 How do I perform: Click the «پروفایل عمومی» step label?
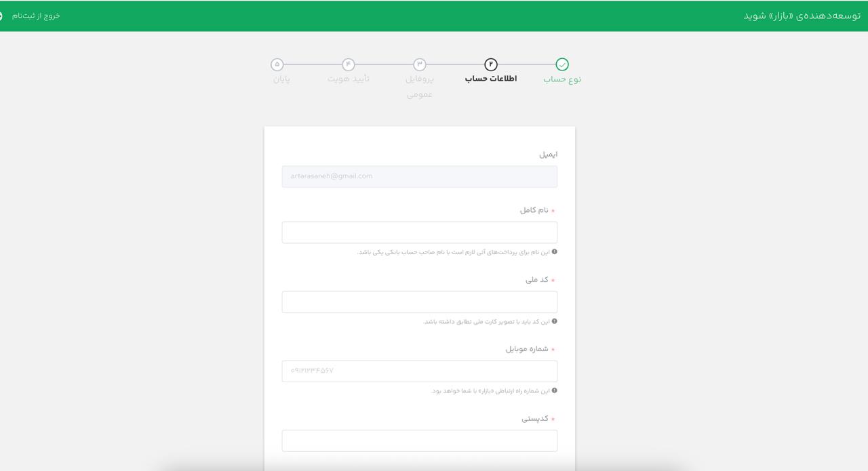pyautogui.click(x=420, y=87)
